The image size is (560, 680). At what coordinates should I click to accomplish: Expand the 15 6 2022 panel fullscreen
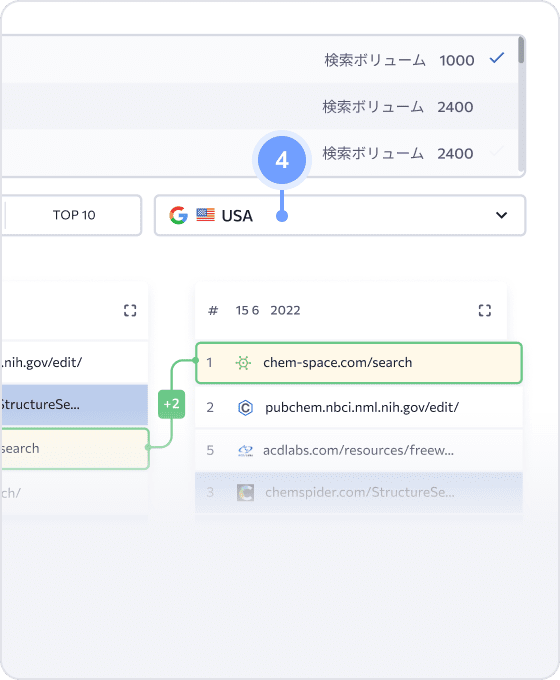pyautogui.click(x=485, y=311)
